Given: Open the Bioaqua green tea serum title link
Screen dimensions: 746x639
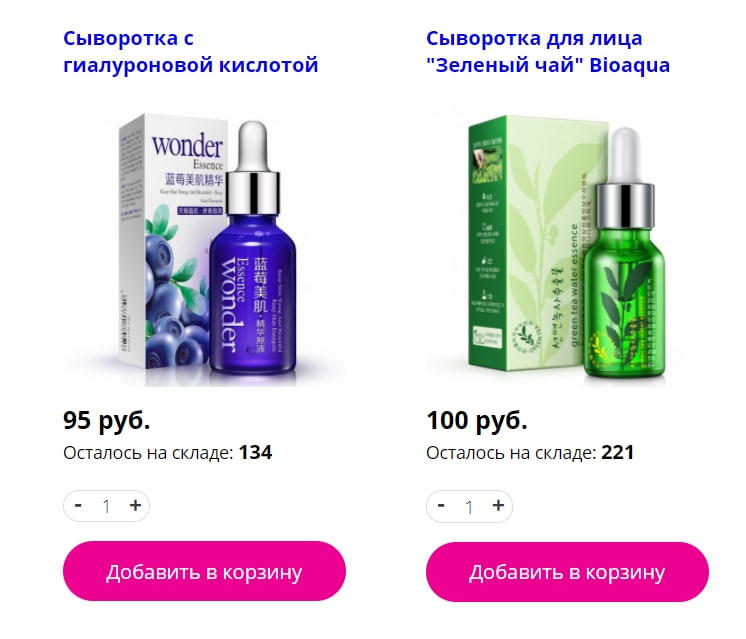Looking at the screenshot, I should click(x=548, y=51).
